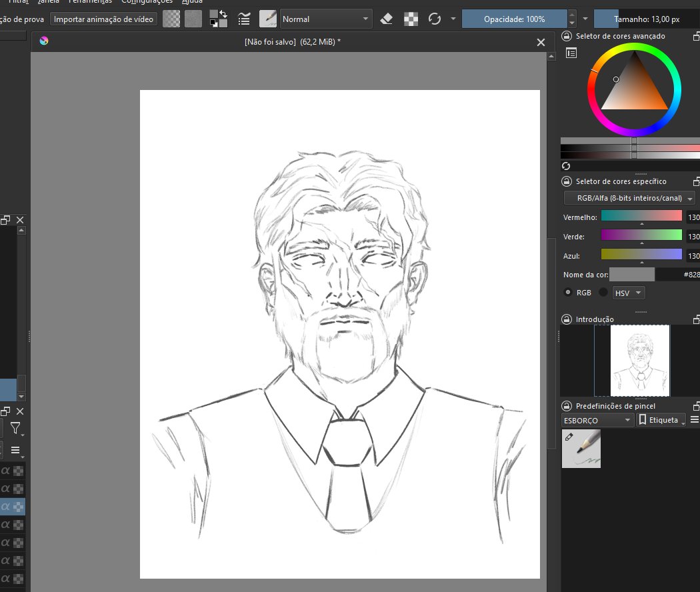Image resolution: width=700 pixels, height=592 pixels.
Task: Select the [Não foi salvo] document tab
Action: pos(293,42)
